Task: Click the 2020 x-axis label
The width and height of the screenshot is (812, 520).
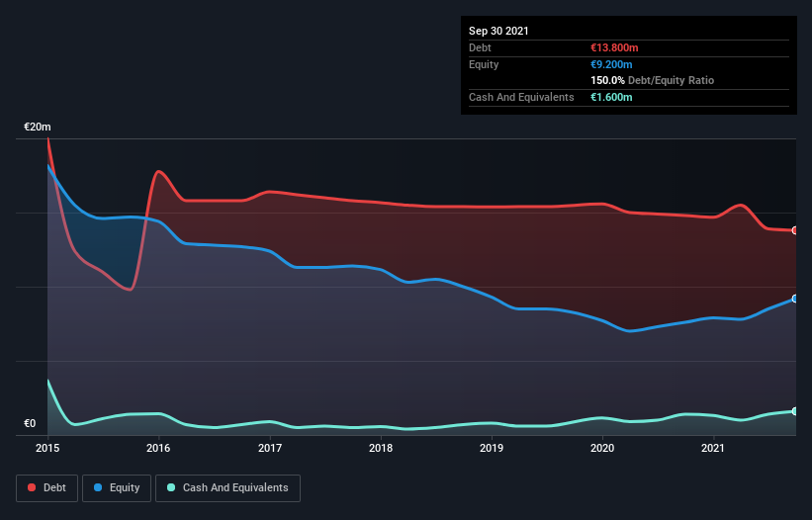Action: click(602, 448)
